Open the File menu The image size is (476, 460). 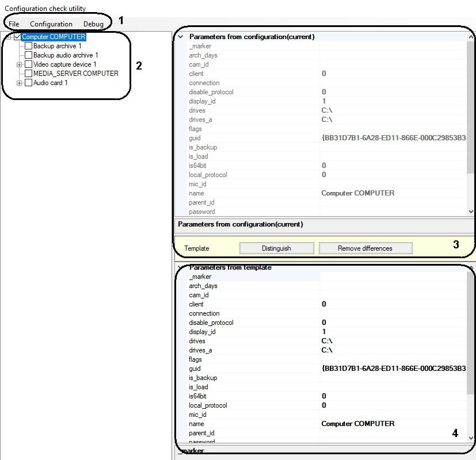14,24
